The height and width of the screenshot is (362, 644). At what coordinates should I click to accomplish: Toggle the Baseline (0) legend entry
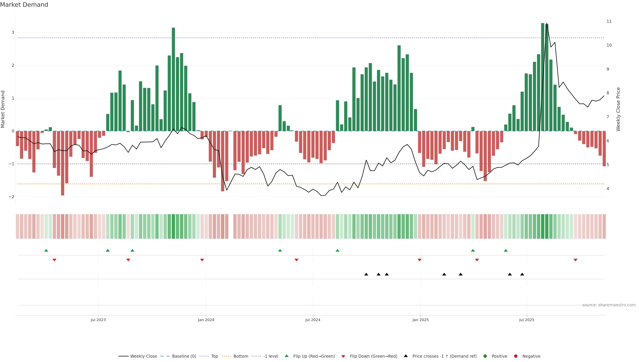click(184, 356)
